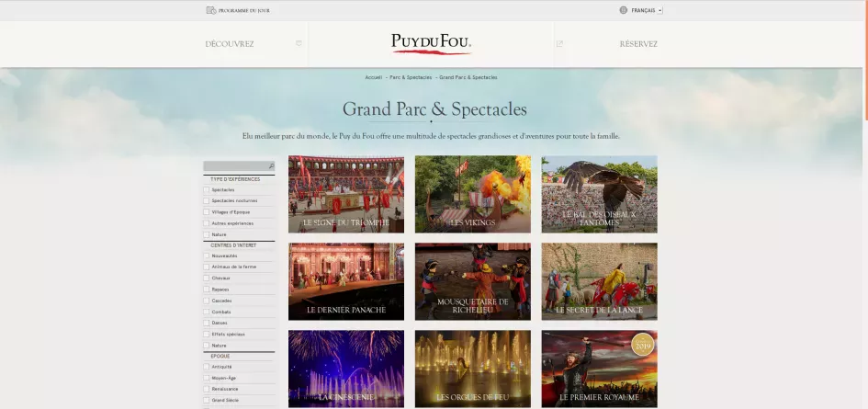This screenshot has width=868, height=409.
Task: Click the 'Elu meilleur parc du monde' tagline
Action: (431, 136)
